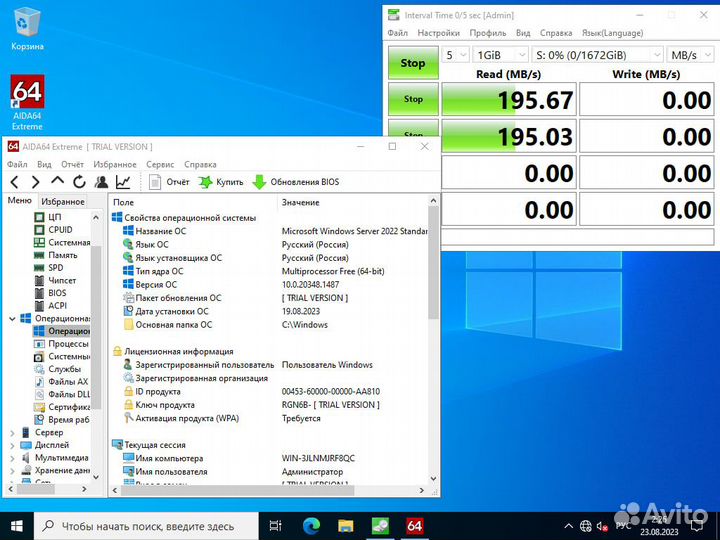The width and height of the screenshot is (720, 540).
Task: Open the Windows Start menu
Action: pyautogui.click(x=17, y=526)
